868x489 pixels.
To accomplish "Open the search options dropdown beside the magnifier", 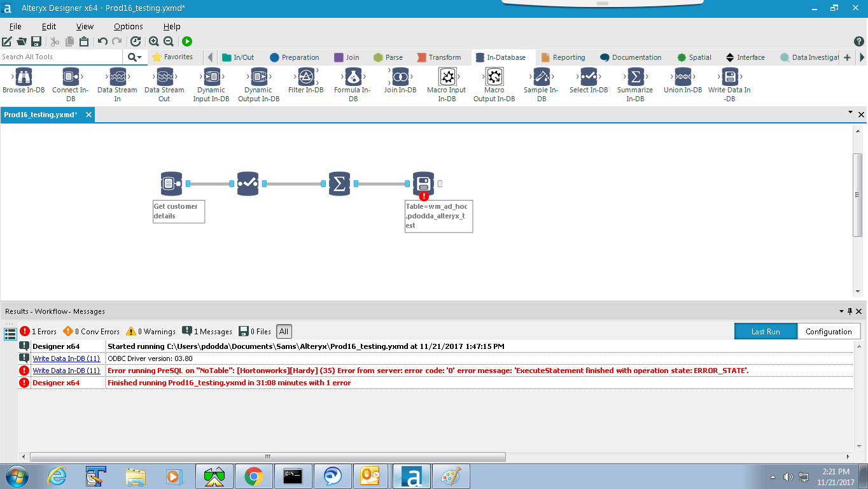I will (x=139, y=57).
